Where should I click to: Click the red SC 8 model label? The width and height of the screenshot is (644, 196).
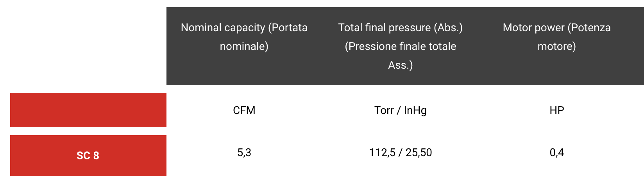point(88,156)
